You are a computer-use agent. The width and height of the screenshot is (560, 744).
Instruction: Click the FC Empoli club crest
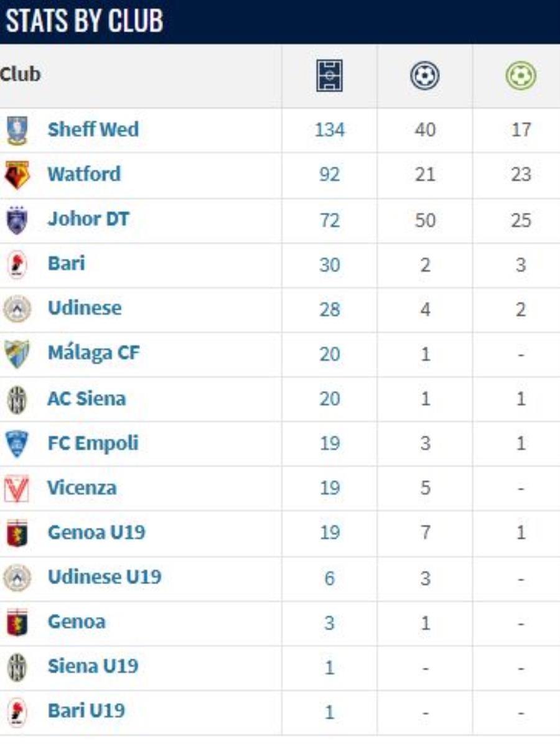tap(17, 444)
